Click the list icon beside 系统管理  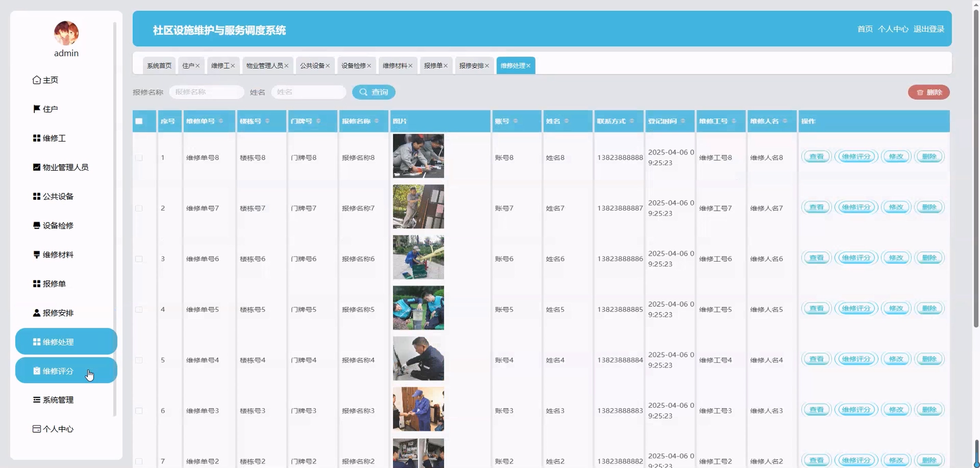coord(37,400)
